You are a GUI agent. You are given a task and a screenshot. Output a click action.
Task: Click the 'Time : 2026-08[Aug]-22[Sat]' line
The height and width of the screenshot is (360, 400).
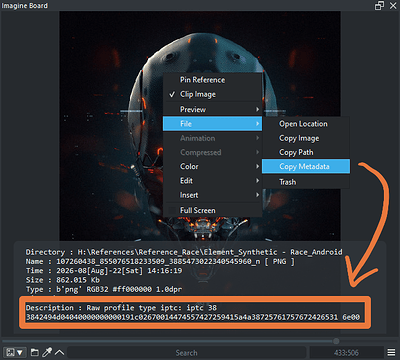pos(104,271)
